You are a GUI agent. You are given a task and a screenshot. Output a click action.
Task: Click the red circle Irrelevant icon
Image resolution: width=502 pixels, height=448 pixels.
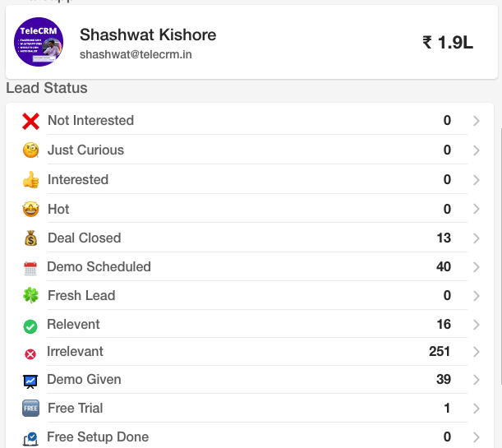[30, 354]
